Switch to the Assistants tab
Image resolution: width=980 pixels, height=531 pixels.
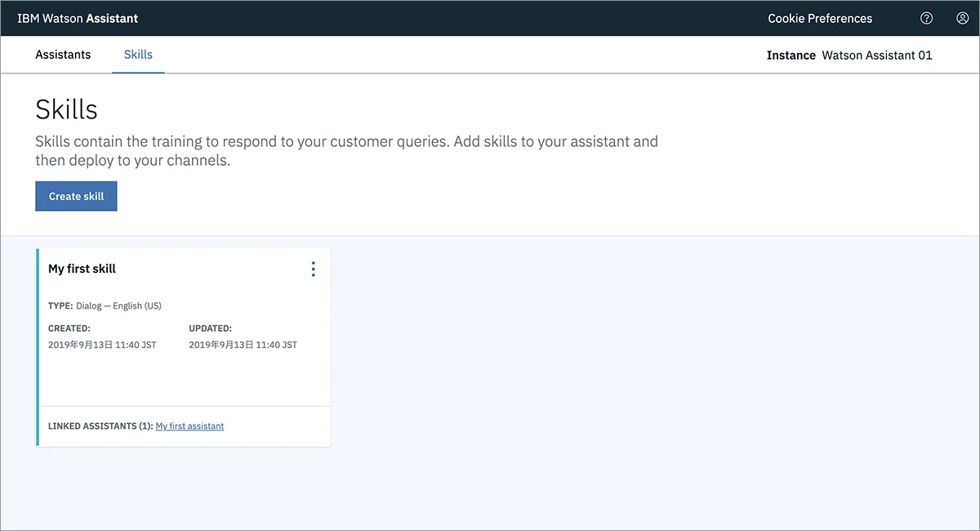point(63,55)
